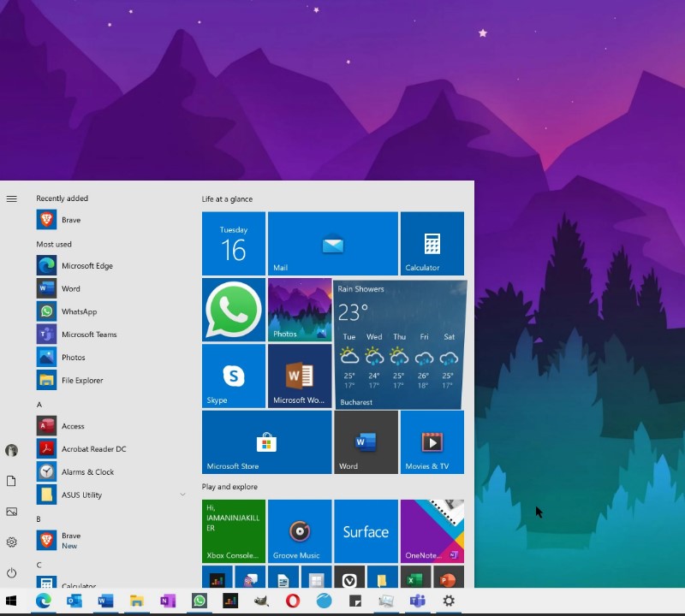
Task: Open the Movies & TV tile
Action: pyautogui.click(x=432, y=442)
